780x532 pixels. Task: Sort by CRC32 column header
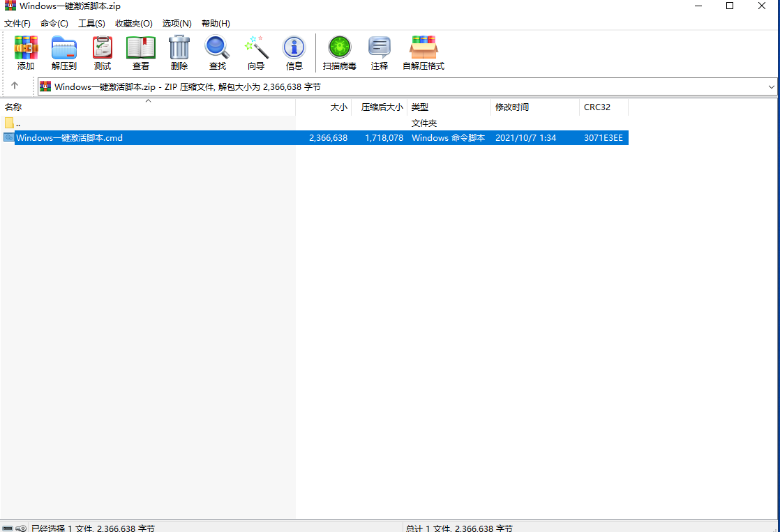click(604, 107)
